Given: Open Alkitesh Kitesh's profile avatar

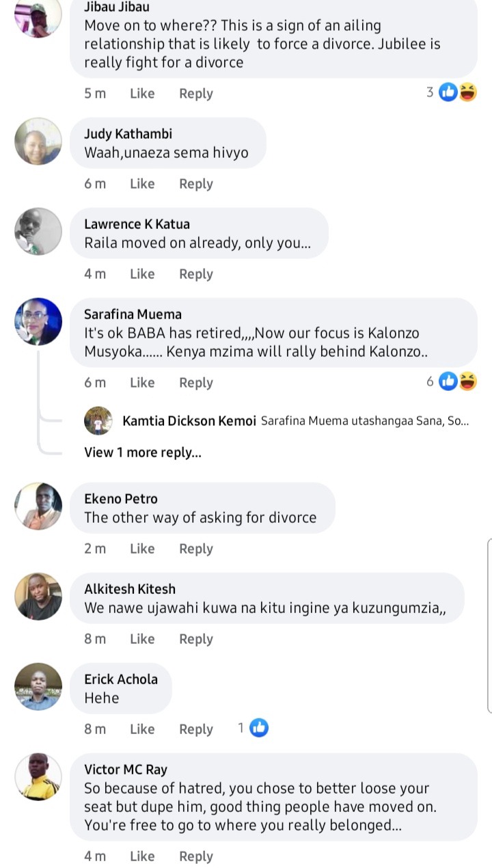Looking at the screenshot, I should (x=38, y=597).
